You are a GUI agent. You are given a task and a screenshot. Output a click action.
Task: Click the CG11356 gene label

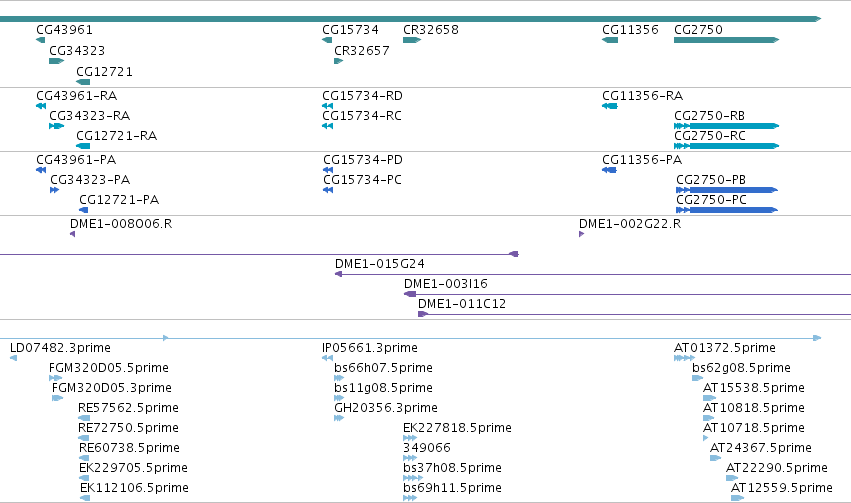click(x=630, y=30)
